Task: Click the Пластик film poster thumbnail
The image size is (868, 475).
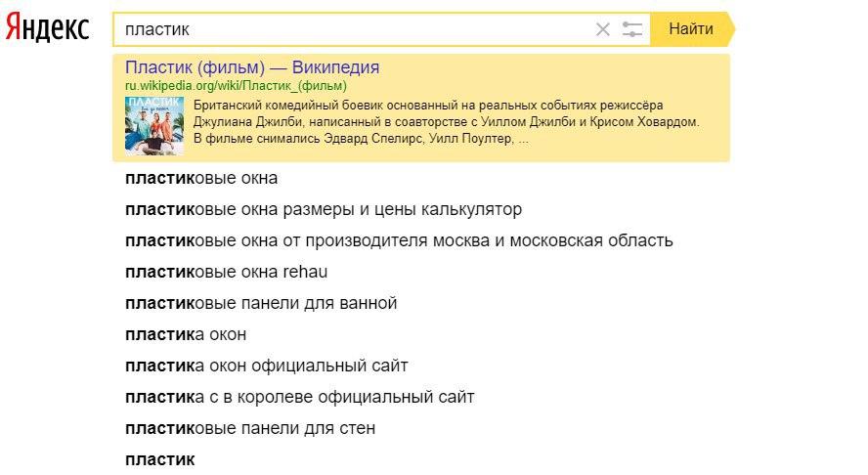Action: click(154, 124)
